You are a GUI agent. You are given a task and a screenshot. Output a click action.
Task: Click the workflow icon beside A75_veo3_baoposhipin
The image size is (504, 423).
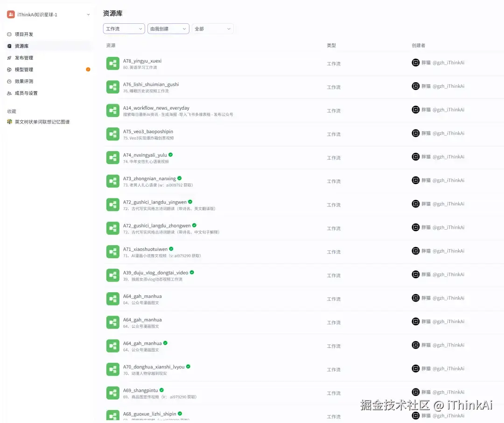(x=113, y=134)
